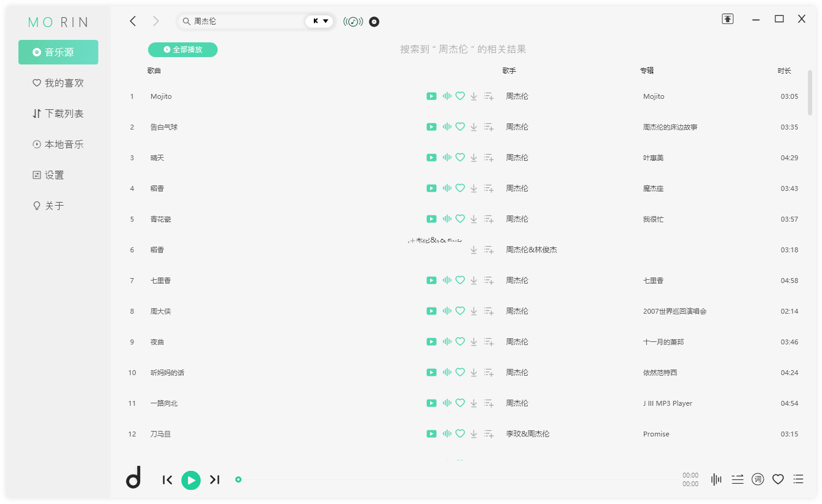Like the song 七里香

[460, 281]
